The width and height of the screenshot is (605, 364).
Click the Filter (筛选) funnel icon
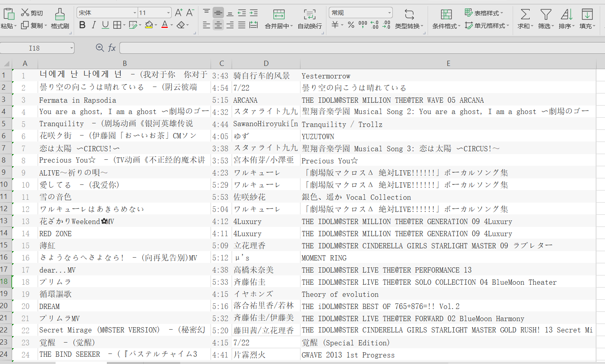coord(546,15)
